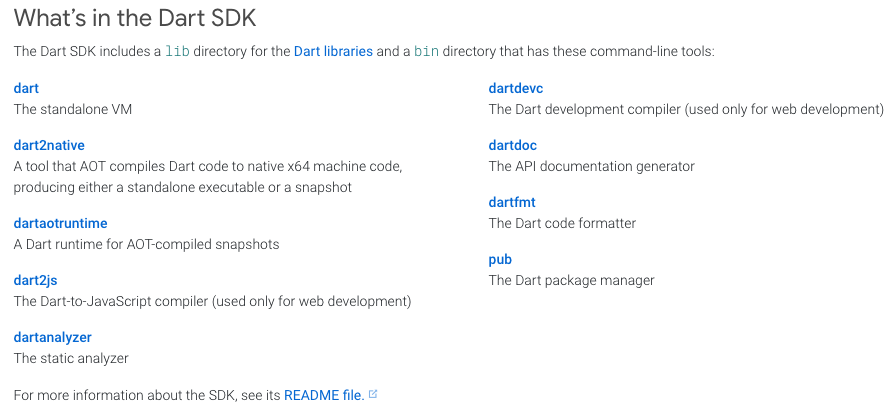The image size is (894, 408).
Task: Click the 'bin' code text
Action: 426,51
